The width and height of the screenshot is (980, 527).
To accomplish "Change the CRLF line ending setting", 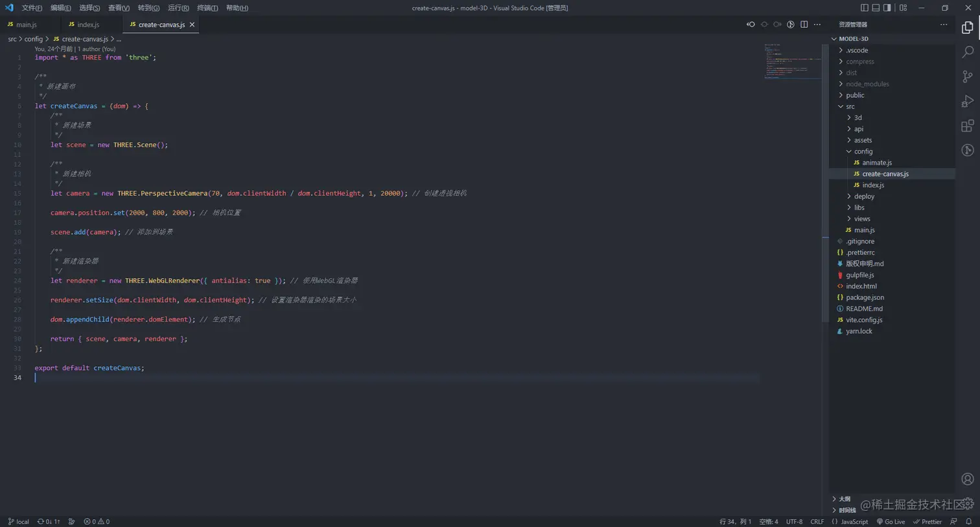I will click(817, 522).
